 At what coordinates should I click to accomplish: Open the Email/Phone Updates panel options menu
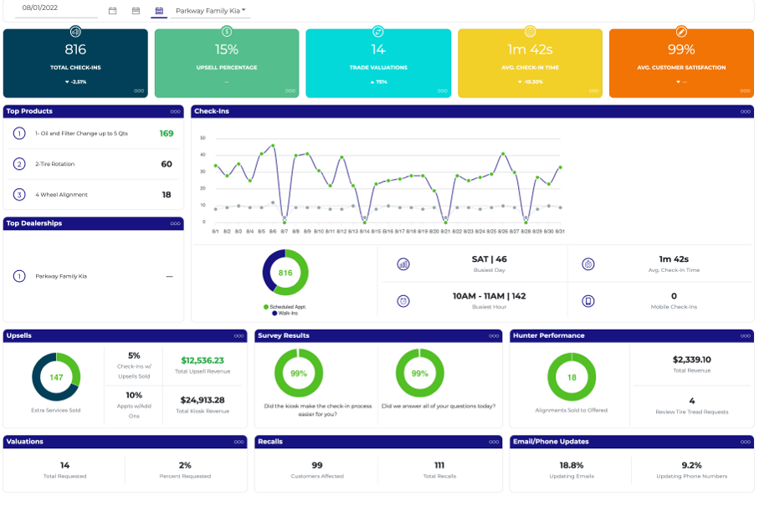[746, 442]
